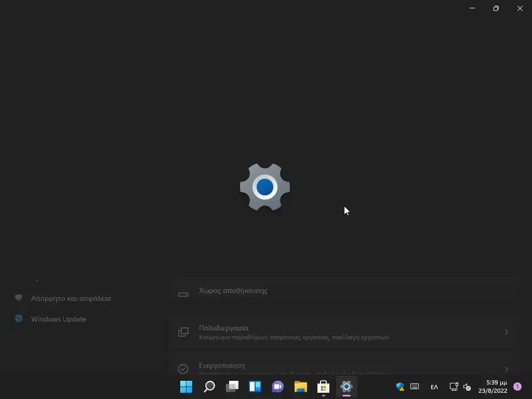Launch Teams Chat from the taskbar
Viewport: 532px width, 399px height.
pyautogui.click(x=277, y=387)
